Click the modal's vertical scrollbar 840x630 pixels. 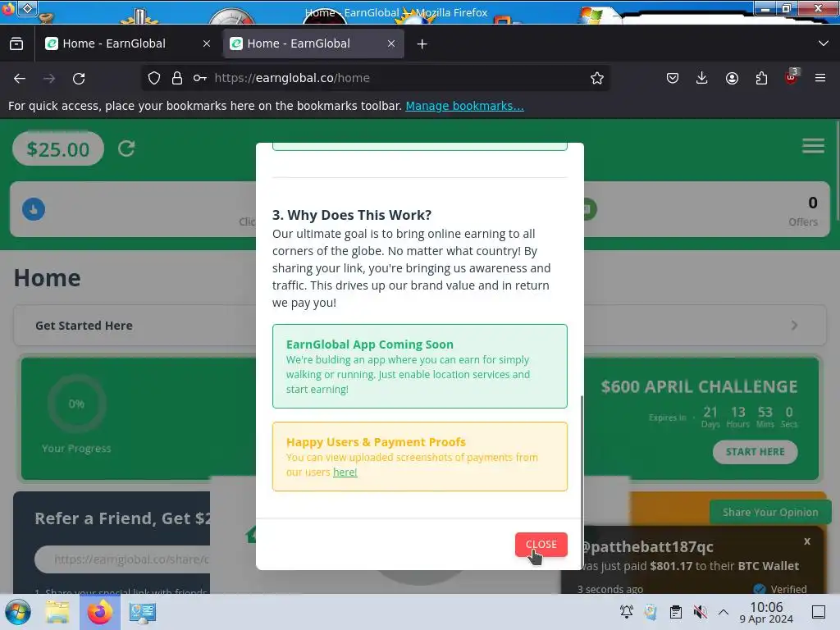coord(582,481)
